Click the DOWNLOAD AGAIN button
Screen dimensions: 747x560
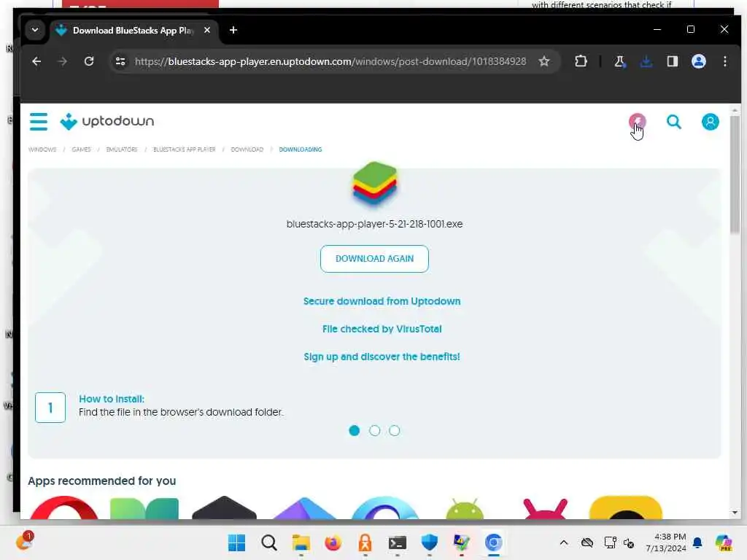click(374, 259)
